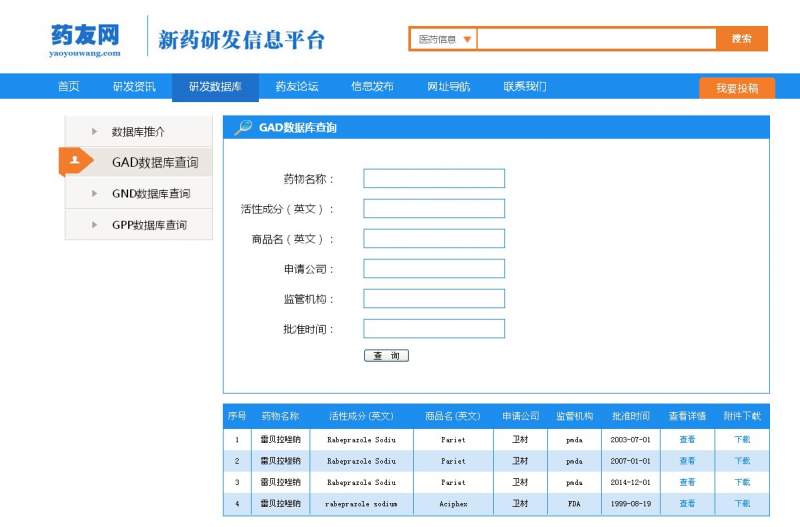Open 信息发布 navigation item
Screen dimensions: 800x527
372,87
